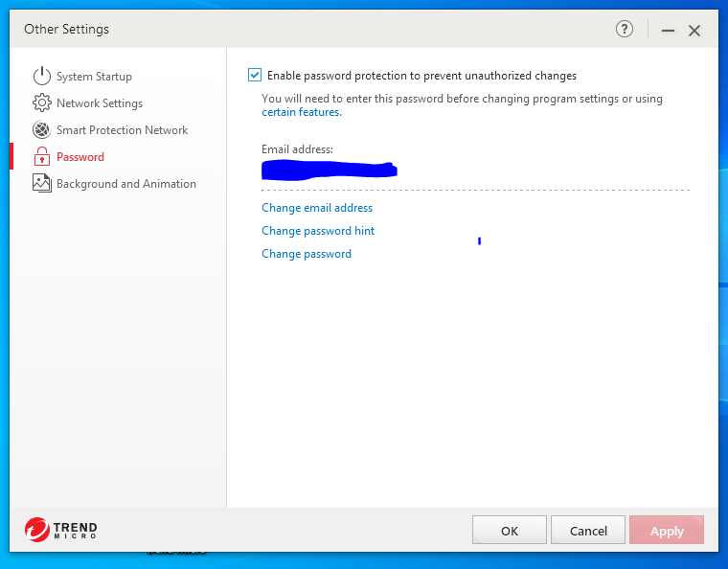The width and height of the screenshot is (728, 569).
Task: Click the Network Settings gear icon
Action: click(41, 103)
